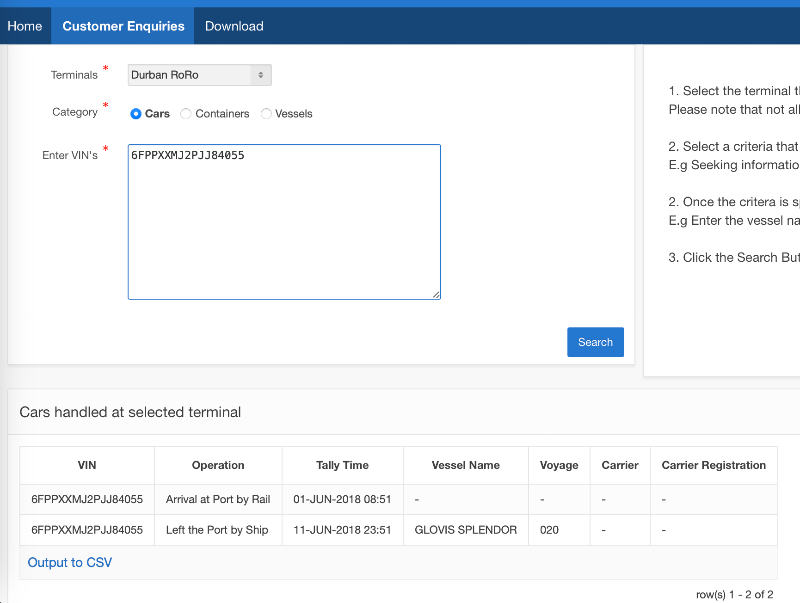Click the voyage value 020
The image size is (800, 603).
(x=549, y=530)
